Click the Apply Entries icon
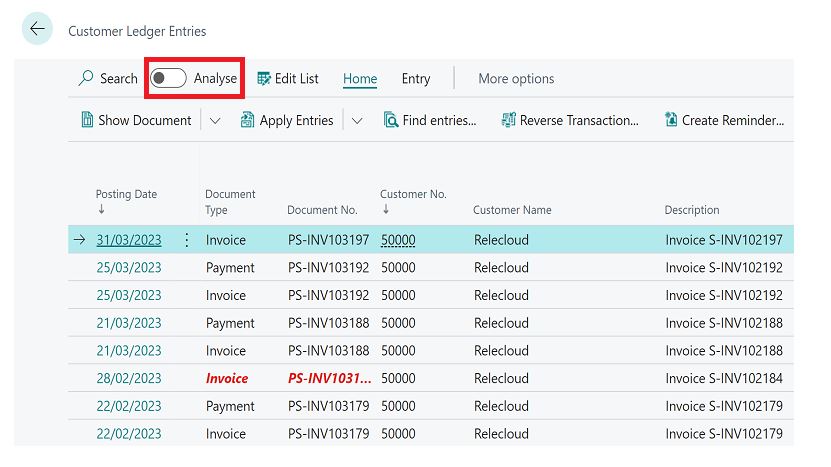The height and width of the screenshot is (467, 831). [247, 121]
